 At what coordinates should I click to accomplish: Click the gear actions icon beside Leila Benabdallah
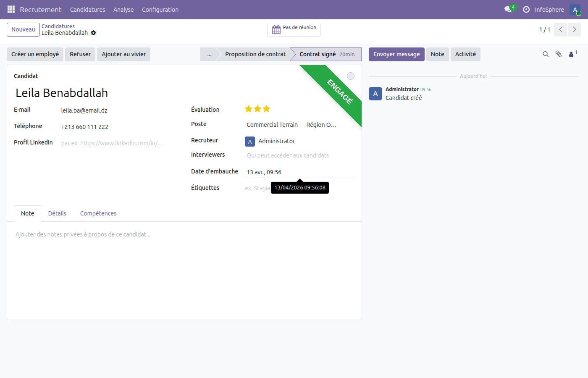pos(94,33)
